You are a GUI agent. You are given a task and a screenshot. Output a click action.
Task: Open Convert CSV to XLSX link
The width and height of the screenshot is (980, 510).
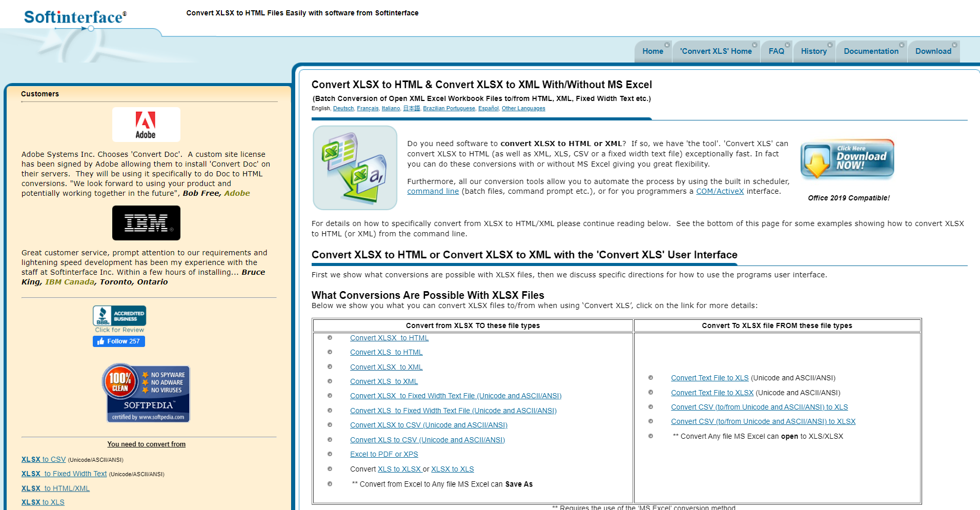763,421
